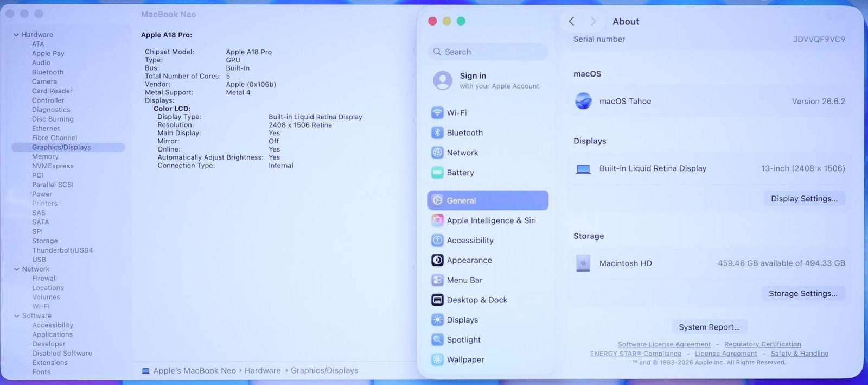This screenshot has width=868, height=385.
Task: Click the General gear icon
Action: click(437, 200)
